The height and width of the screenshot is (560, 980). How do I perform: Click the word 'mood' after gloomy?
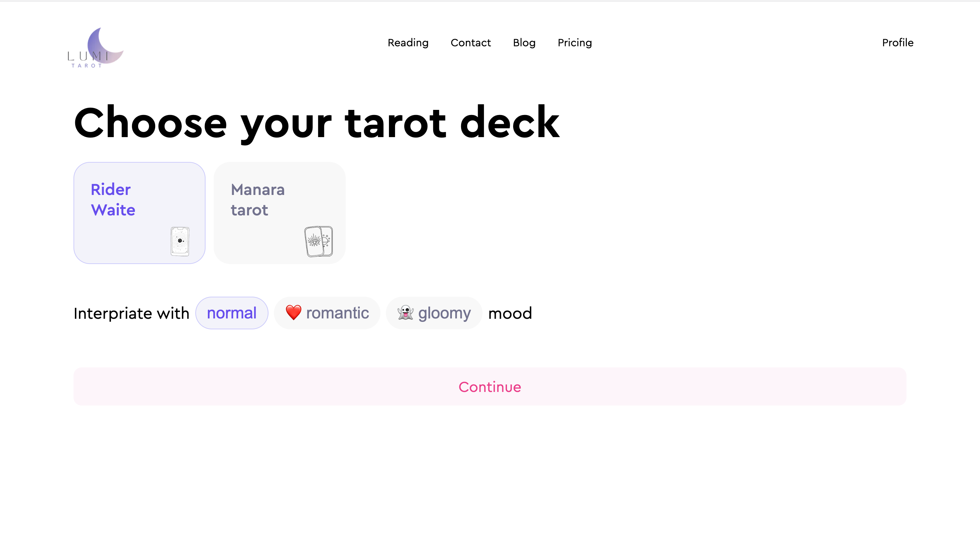tap(510, 313)
